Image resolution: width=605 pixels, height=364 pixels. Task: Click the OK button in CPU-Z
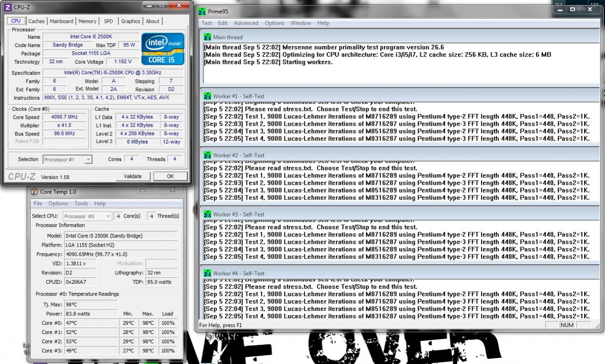(x=170, y=176)
